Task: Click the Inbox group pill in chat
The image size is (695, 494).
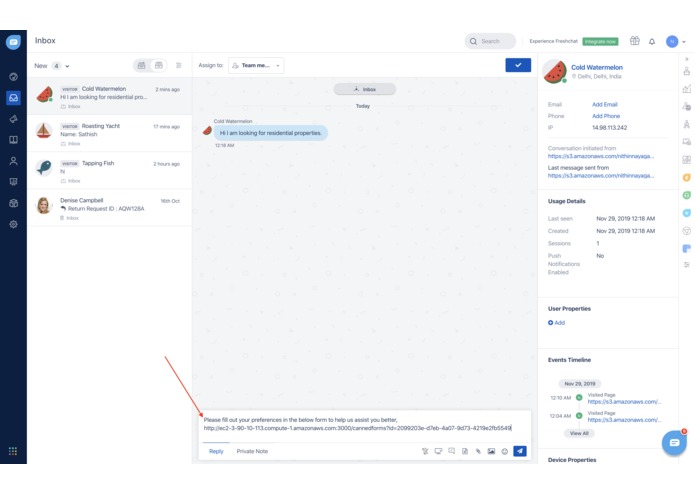Action: 364,89
